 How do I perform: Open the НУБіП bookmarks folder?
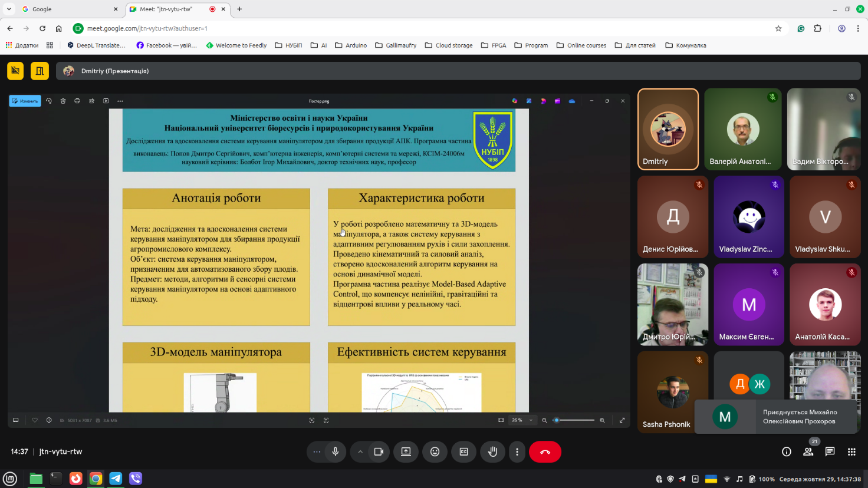pyautogui.click(x=288, y=45)
